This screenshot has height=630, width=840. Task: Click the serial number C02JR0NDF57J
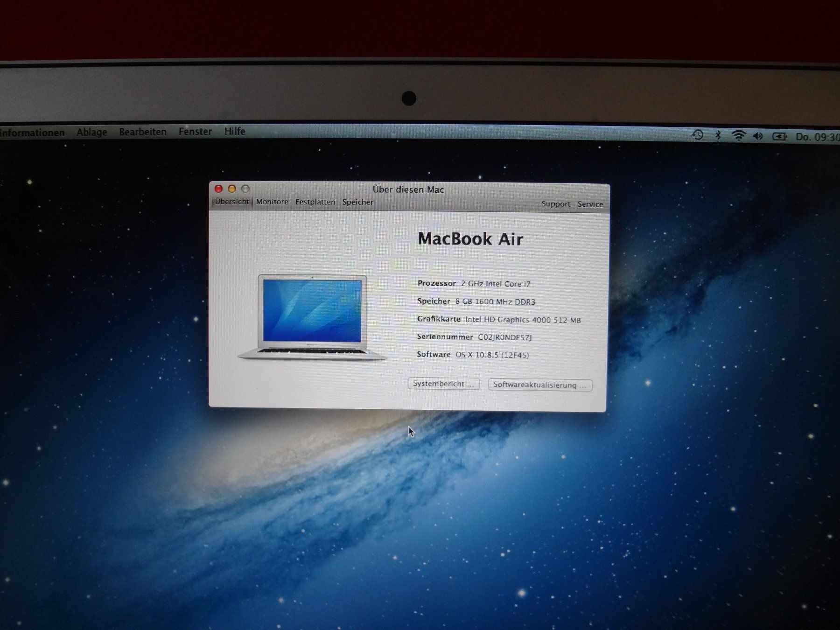pos(505,337)
